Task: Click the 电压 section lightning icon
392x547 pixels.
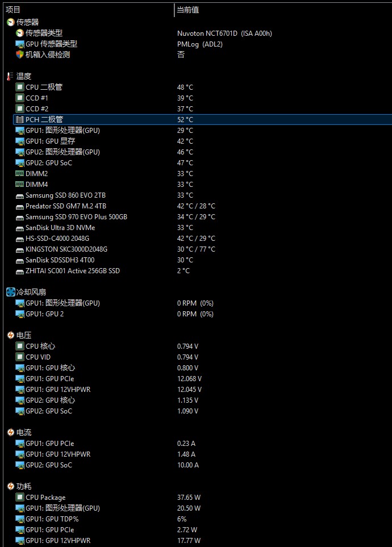Action: pyautogui.click(x=10, y=335)
